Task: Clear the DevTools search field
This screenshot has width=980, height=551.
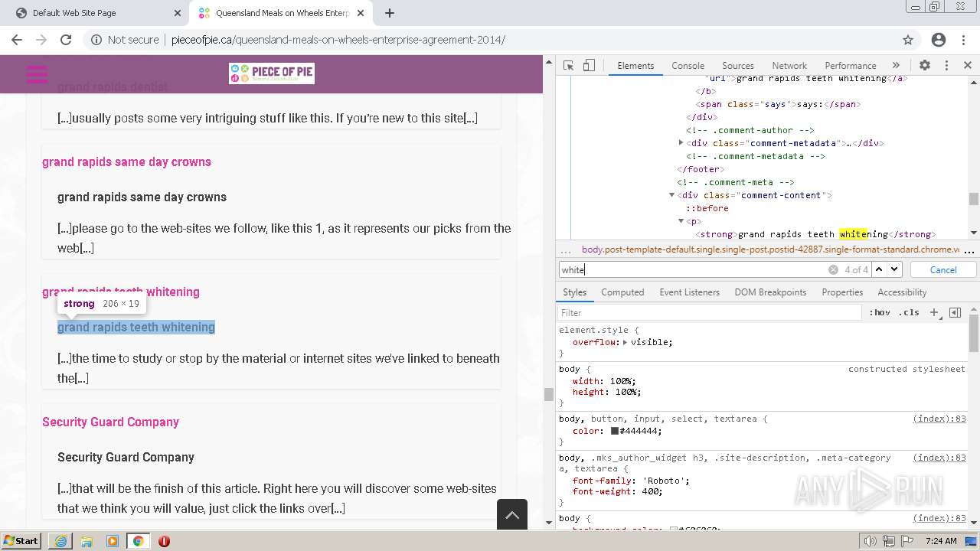Action: [833, 269]
